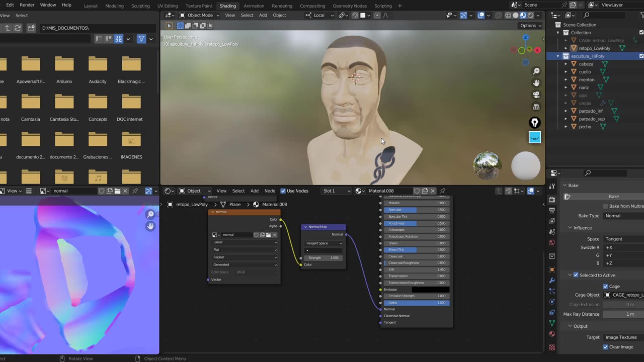Viewport: 644px width, 362px height.
Task: Toggle the Clear Image checkbox
Action: click(x=606, y=347)
